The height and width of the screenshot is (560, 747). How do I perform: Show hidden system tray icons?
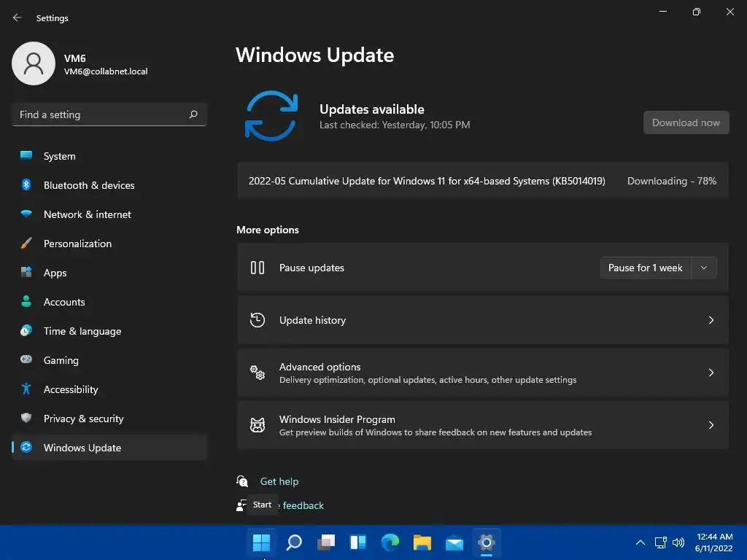(640, 542)
